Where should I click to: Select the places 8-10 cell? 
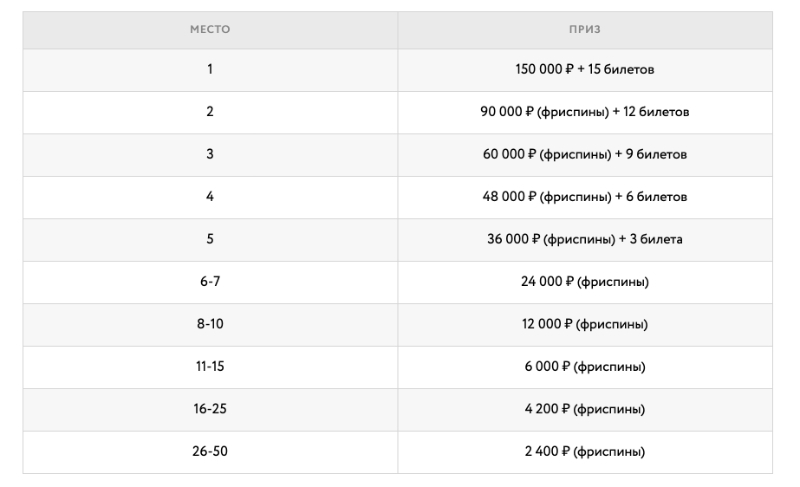point(210,325)
